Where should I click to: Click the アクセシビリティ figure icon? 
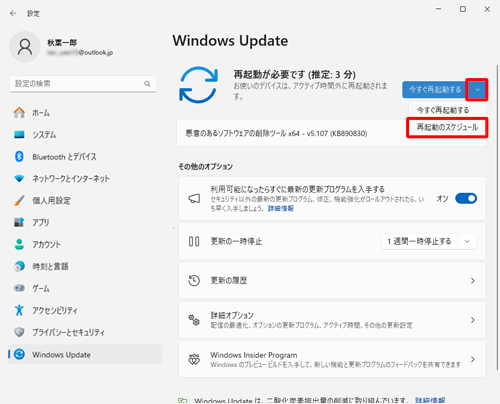(19, 310)
